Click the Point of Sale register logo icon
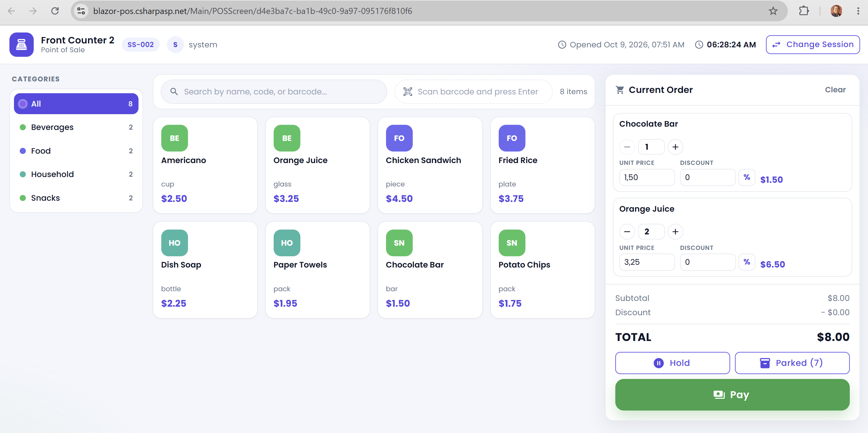The width and height of the screenshot is (868, 433). pos(21,44)
